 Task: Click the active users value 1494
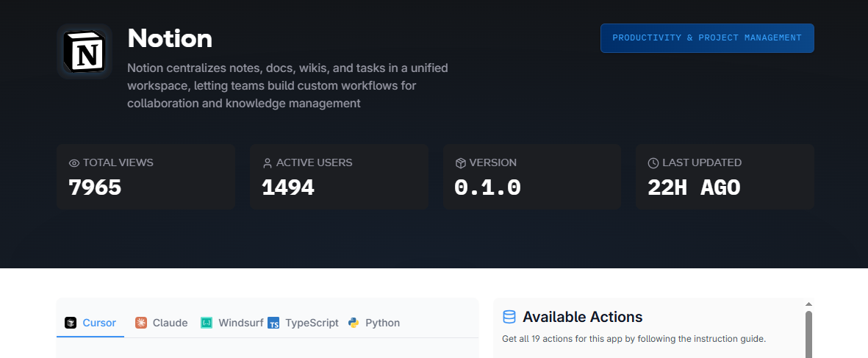[288, 187]
